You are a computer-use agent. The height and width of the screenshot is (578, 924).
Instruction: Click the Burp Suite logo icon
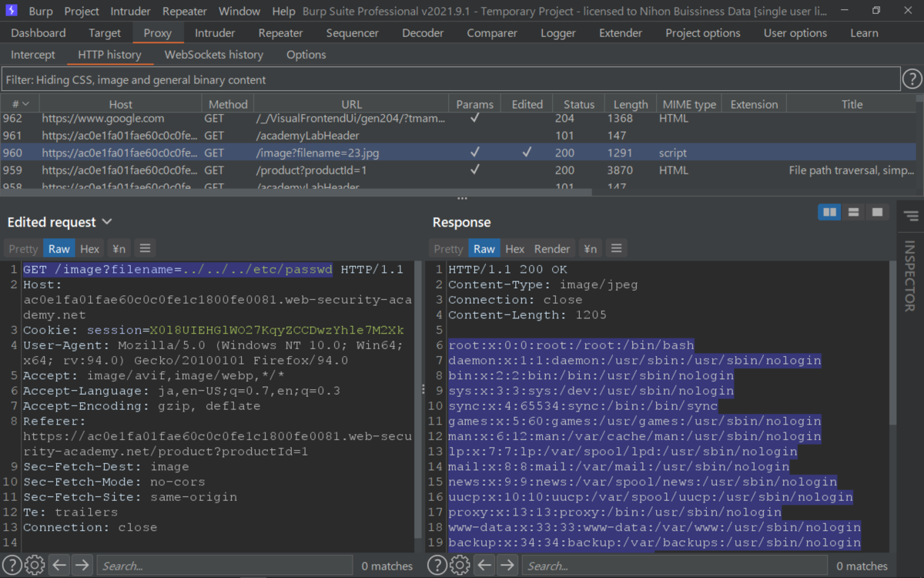pyautogui.click(x=12, y=11)
